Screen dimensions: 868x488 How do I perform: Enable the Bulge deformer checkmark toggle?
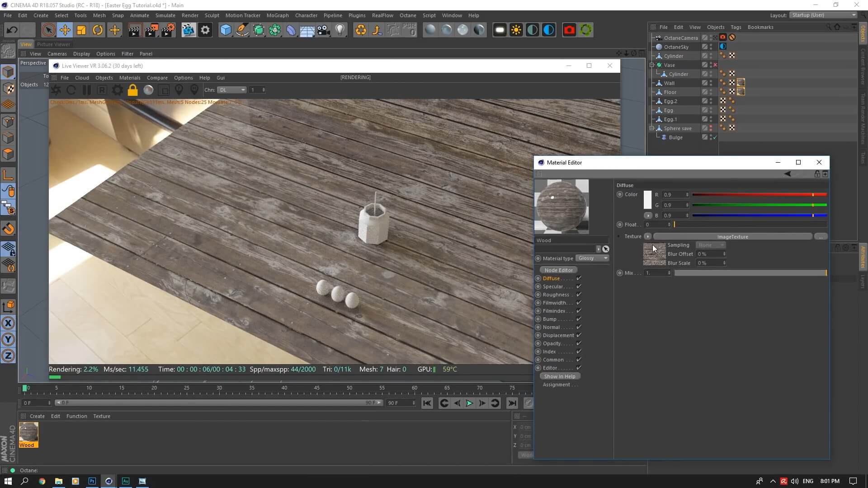[715, 137]
